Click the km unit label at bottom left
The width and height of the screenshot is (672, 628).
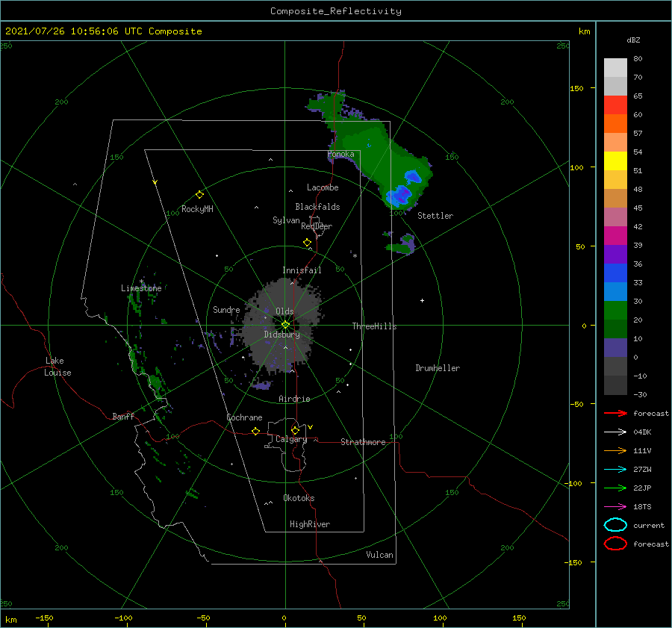(x=10, y=620)
